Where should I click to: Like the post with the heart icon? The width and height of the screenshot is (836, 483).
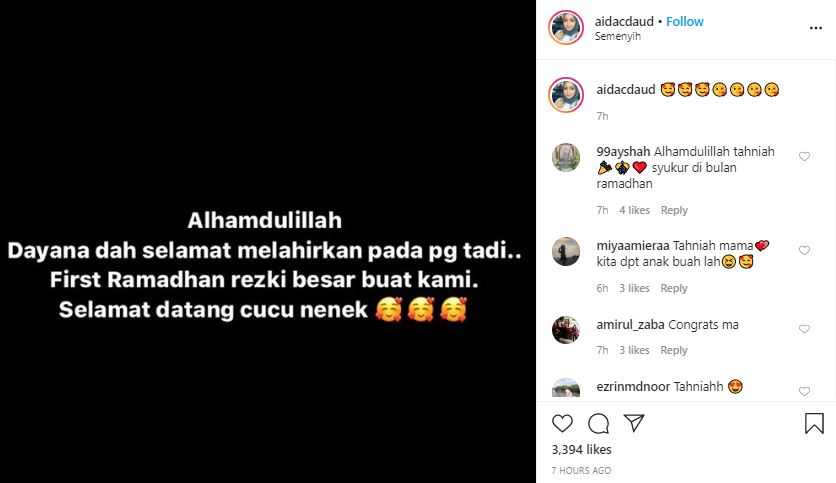[562, 424]
